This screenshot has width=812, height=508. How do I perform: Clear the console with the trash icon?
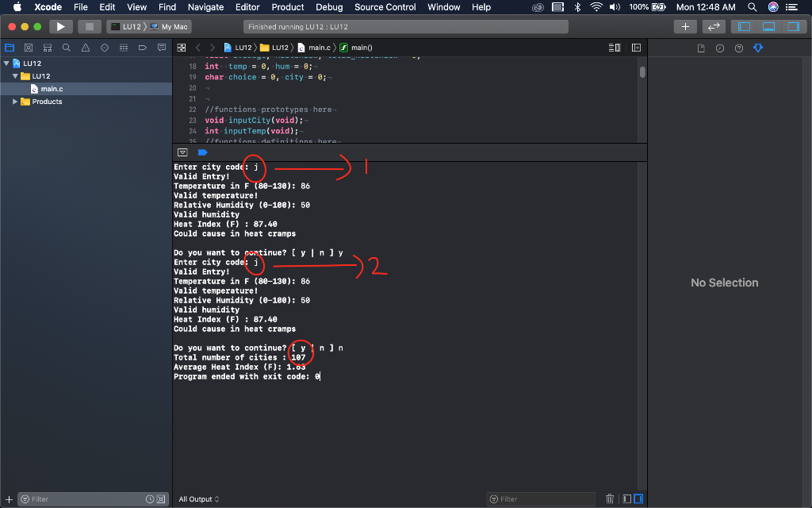click(x=609, y=498)
